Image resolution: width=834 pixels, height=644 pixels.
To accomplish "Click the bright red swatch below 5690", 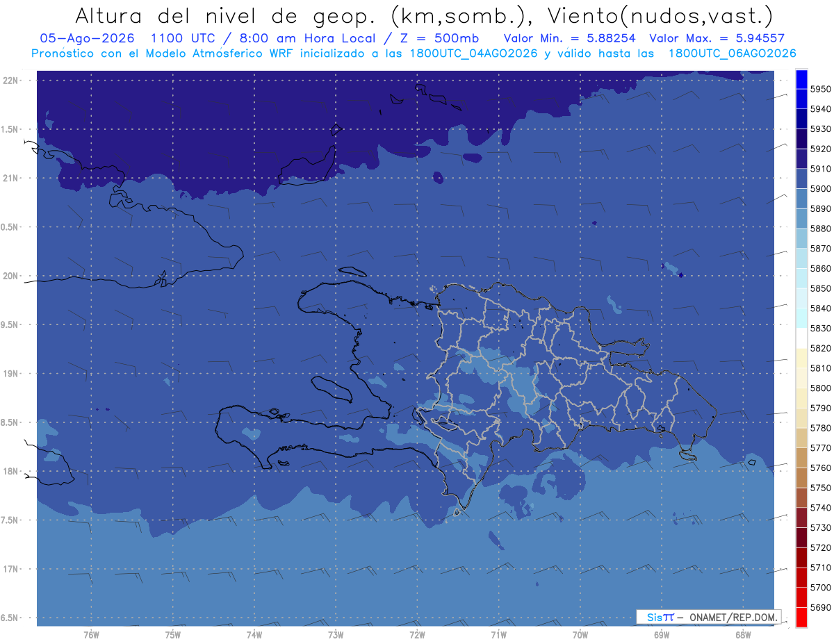I will click(x=801, y=617).
